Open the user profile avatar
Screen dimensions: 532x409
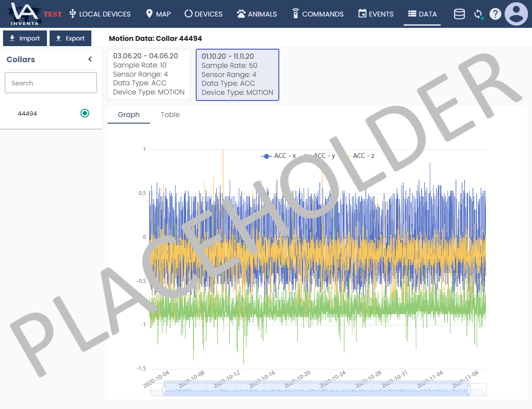(x=516, y=14)
